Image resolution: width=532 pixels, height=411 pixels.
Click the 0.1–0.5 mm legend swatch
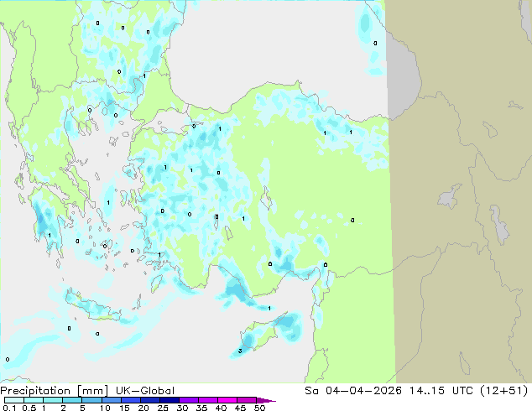point(14,400)
